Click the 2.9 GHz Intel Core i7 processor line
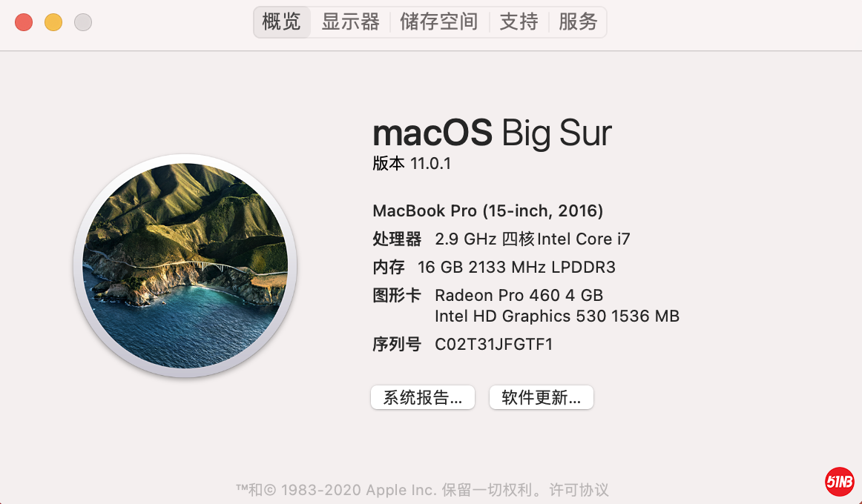The image size is (862, 504). pos(532,239)
